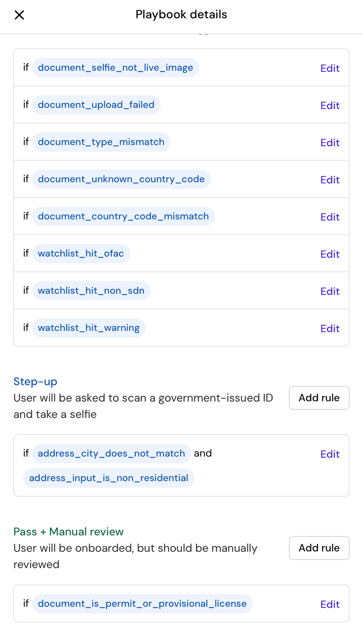Edit the watchlist_hit_ofac rule
363x644 pixels.
click(x=329, y=254)
